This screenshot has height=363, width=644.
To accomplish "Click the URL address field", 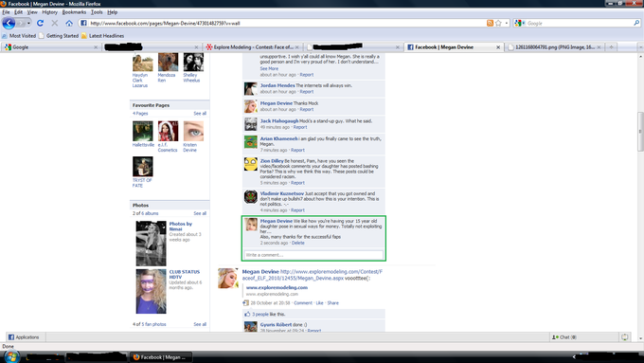I will coord(288,24).
